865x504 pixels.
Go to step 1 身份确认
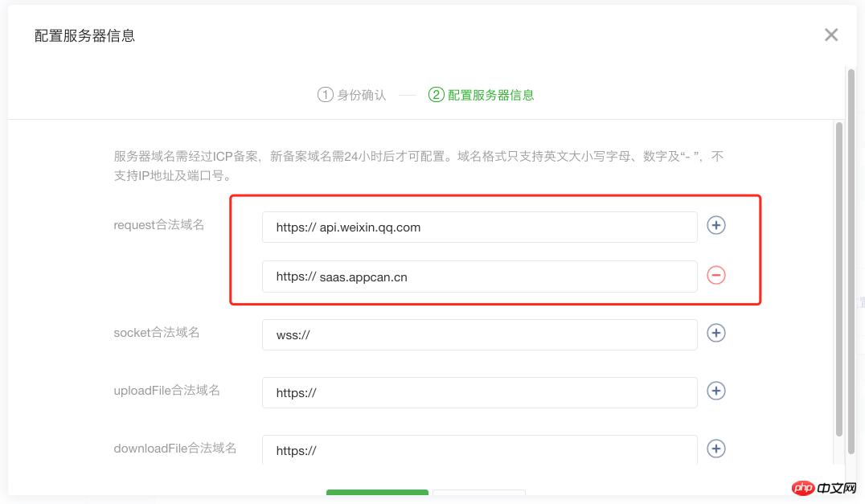[352, 95]
